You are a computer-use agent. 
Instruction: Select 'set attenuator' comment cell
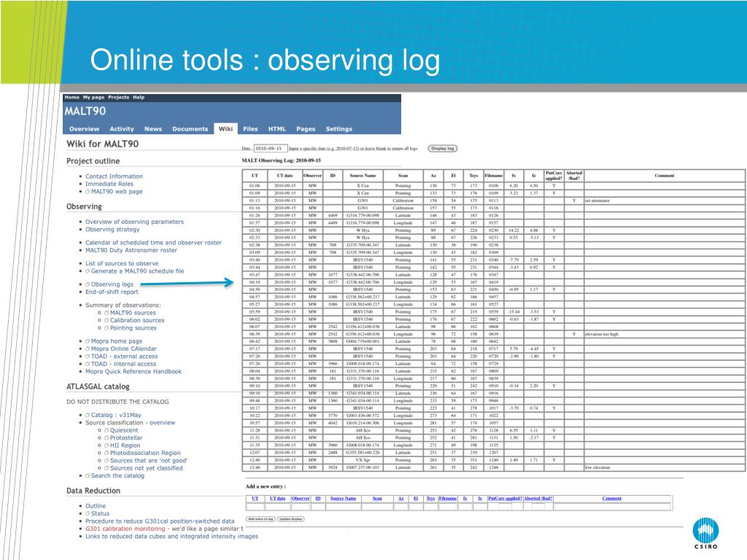(x=664, y=201)
